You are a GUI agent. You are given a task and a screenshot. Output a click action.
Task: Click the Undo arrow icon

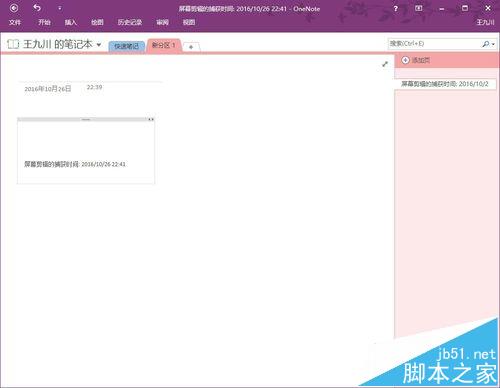click(x=37, y=8)
